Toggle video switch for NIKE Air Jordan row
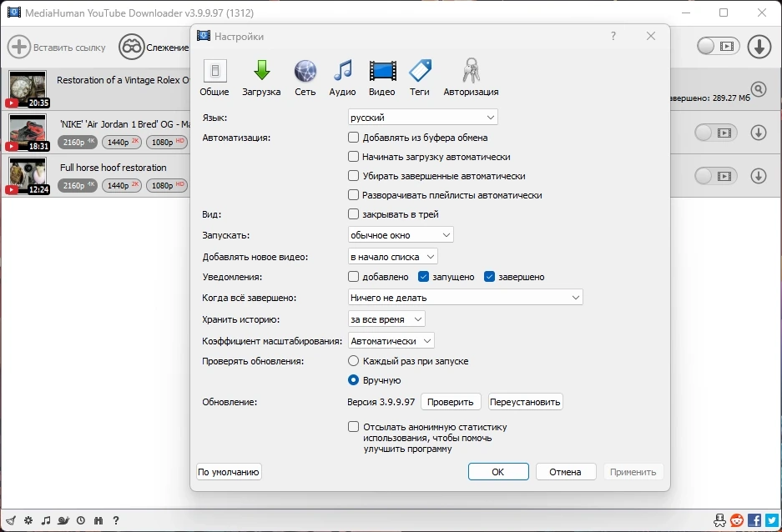The height and width of the screenshot is (532, 782). click(716, 133)
